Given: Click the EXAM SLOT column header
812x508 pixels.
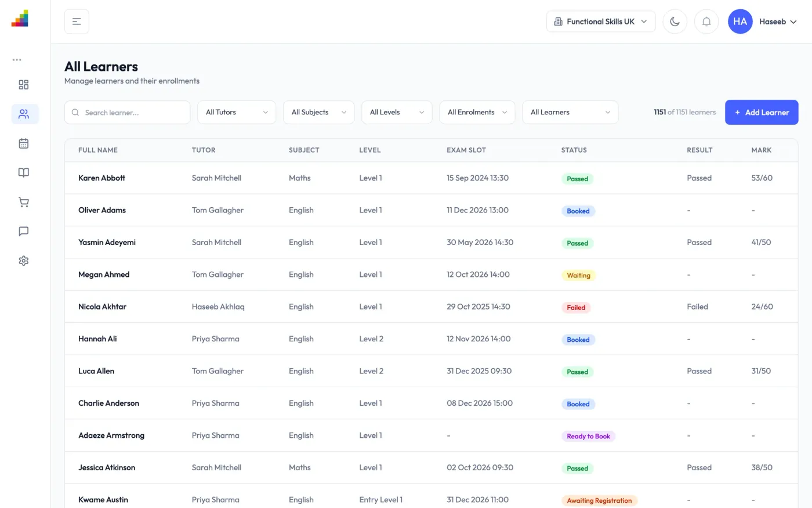Looking at the screenshot, I should (x=466, y=150).
